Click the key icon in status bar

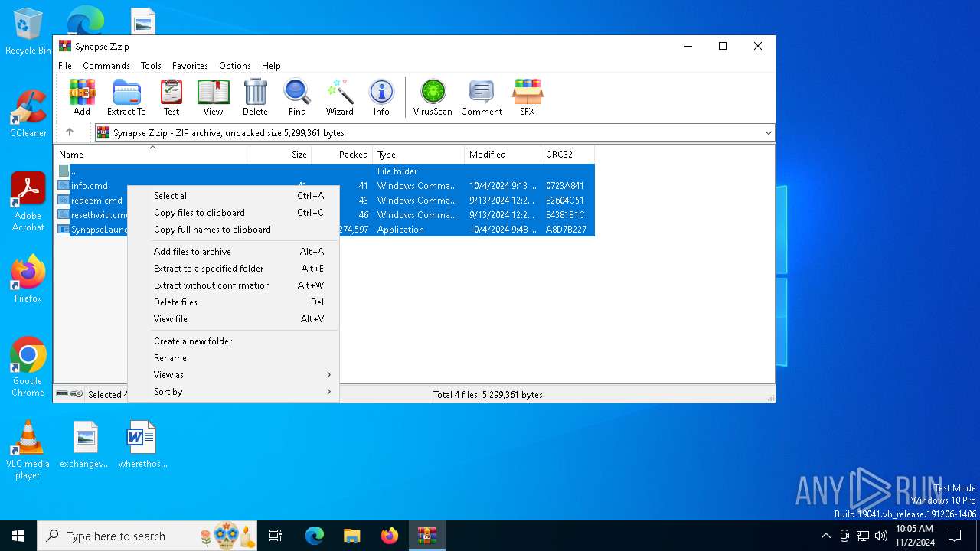[77, 394]
